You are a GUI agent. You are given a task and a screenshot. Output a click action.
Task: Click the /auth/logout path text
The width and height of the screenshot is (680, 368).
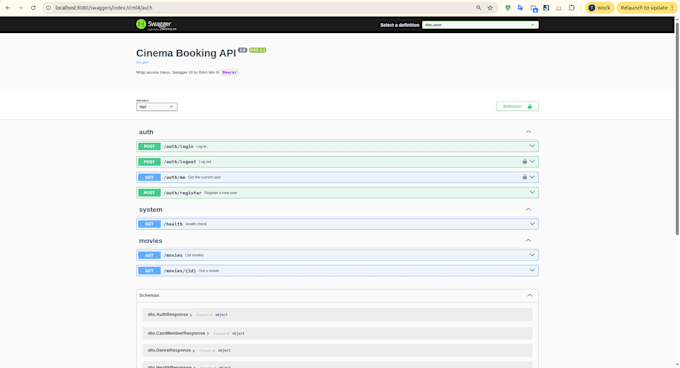click(x=180, y=162)
